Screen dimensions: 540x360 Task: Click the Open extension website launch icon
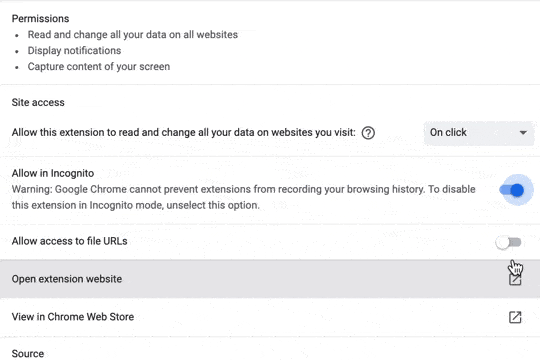click(x=515, y=279)
